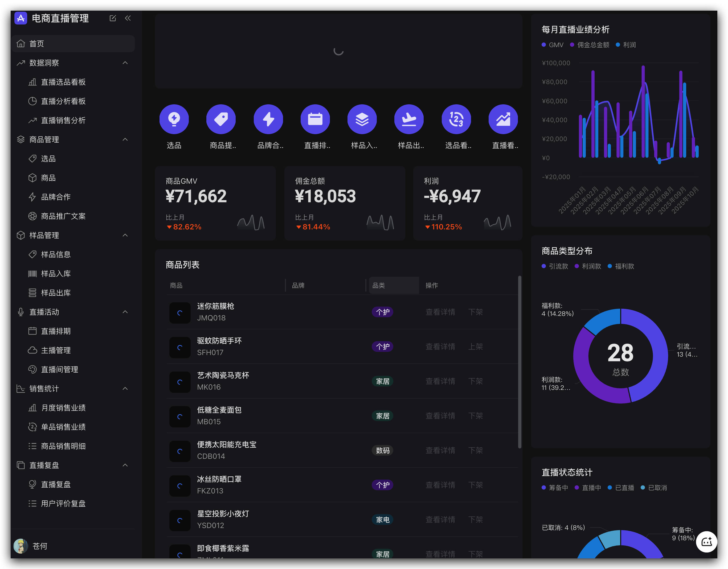Open the 直播排.. calendar shortcut icon

point(315,119)
